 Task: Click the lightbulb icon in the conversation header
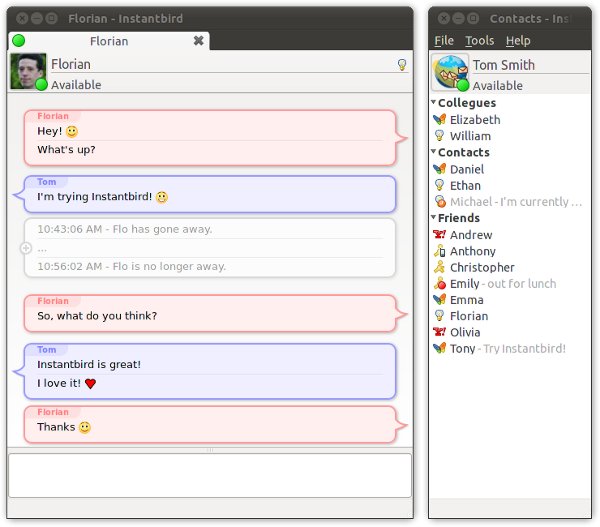402,65
